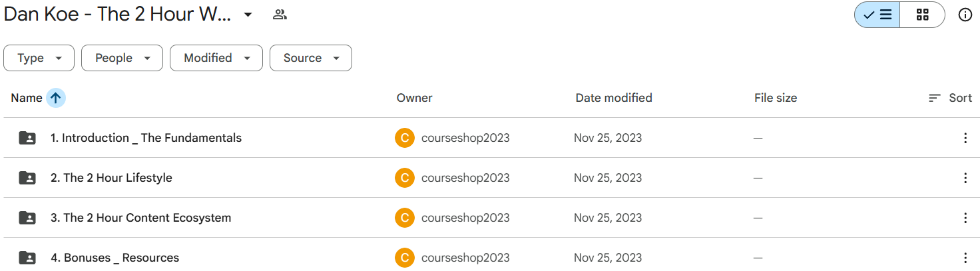Open more actions for Introduction folder
This screenshot has height=271, width=980.
point(965,138)
